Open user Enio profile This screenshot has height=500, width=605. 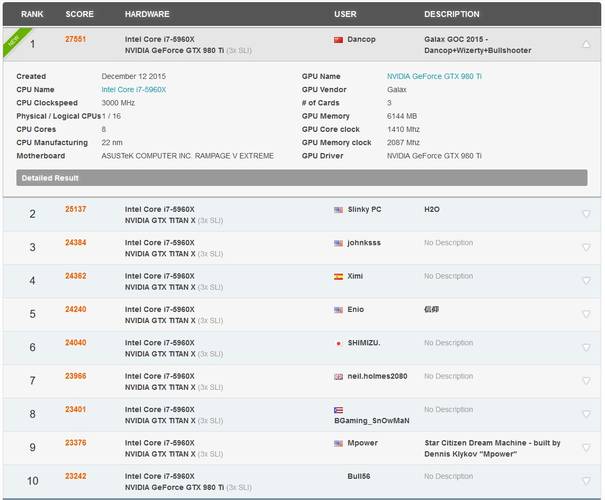tap(355, 309)
